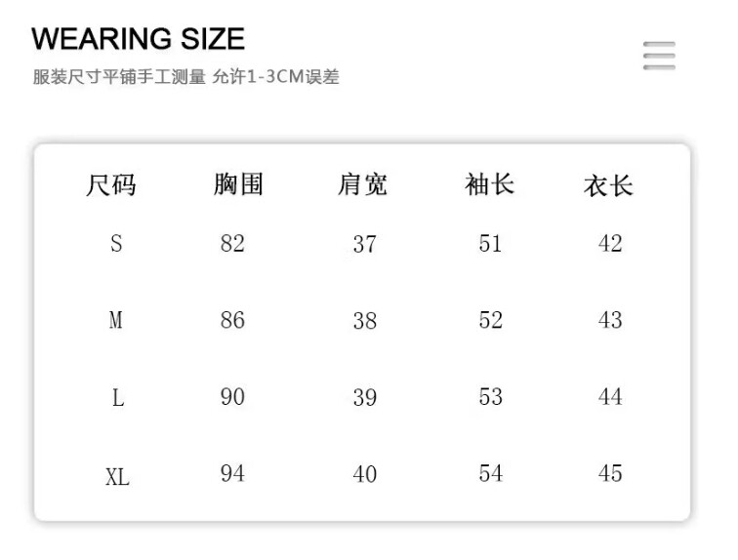Image resolution: width=738 pixels, height=560 pixels.
Task: Select the 袖长 column header
Action: click(x=489, y=183)
